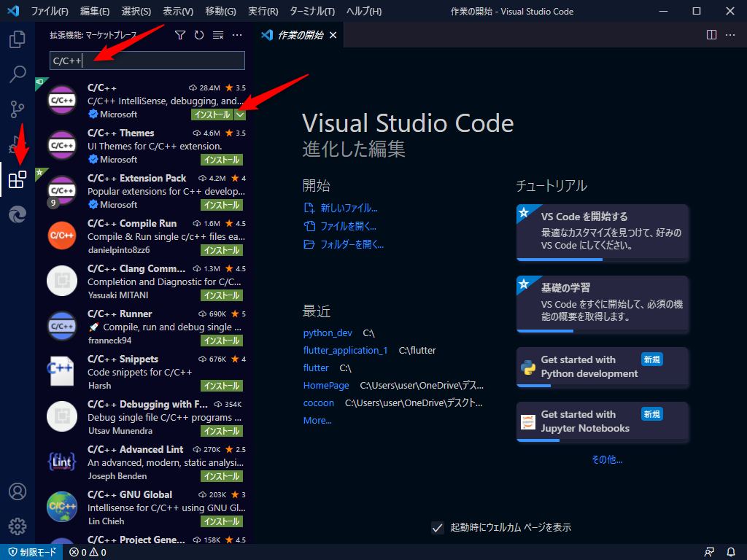
Task: Install the C/C++ Runner extension
Action: click(x=222, y=341)
